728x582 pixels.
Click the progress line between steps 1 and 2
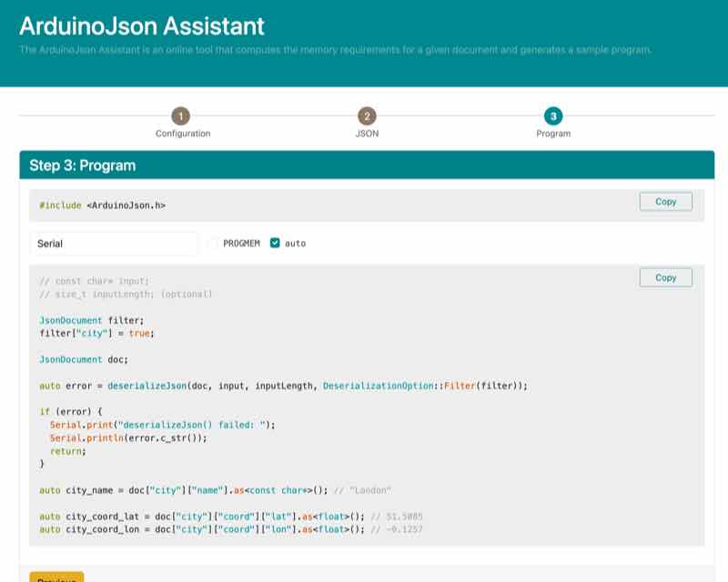pyautogui.click(x=273, y=117)
